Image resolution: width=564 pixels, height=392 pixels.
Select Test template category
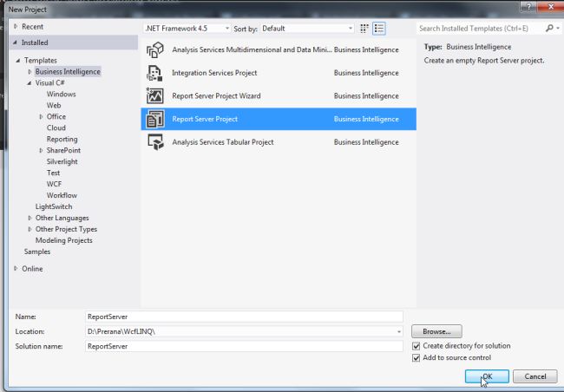(x=53, y=173)
